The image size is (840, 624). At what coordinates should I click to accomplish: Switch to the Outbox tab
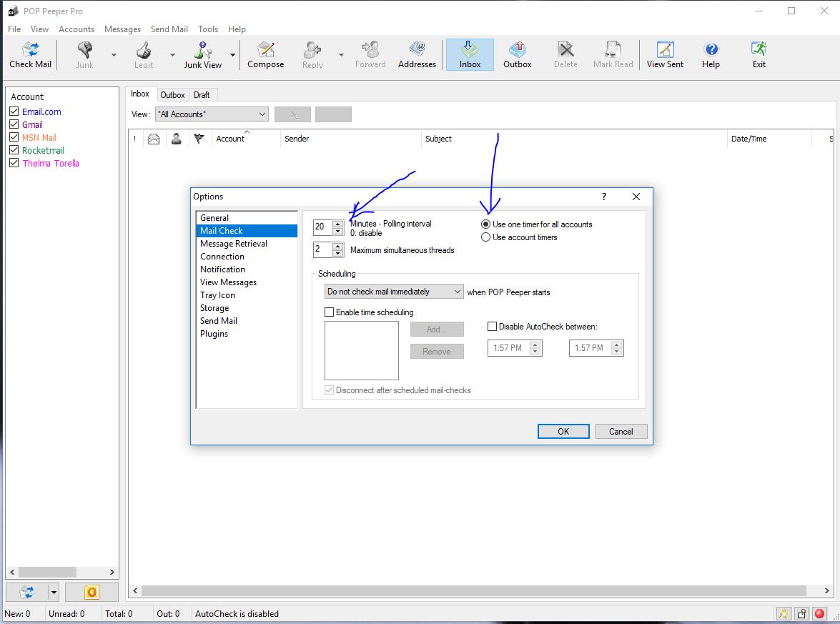[172, 95]
